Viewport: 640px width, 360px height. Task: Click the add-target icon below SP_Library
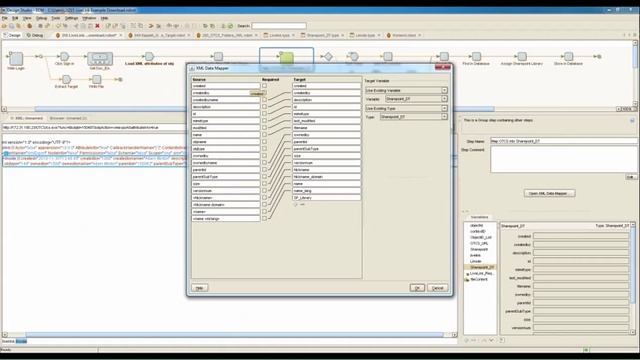point(296,204)
